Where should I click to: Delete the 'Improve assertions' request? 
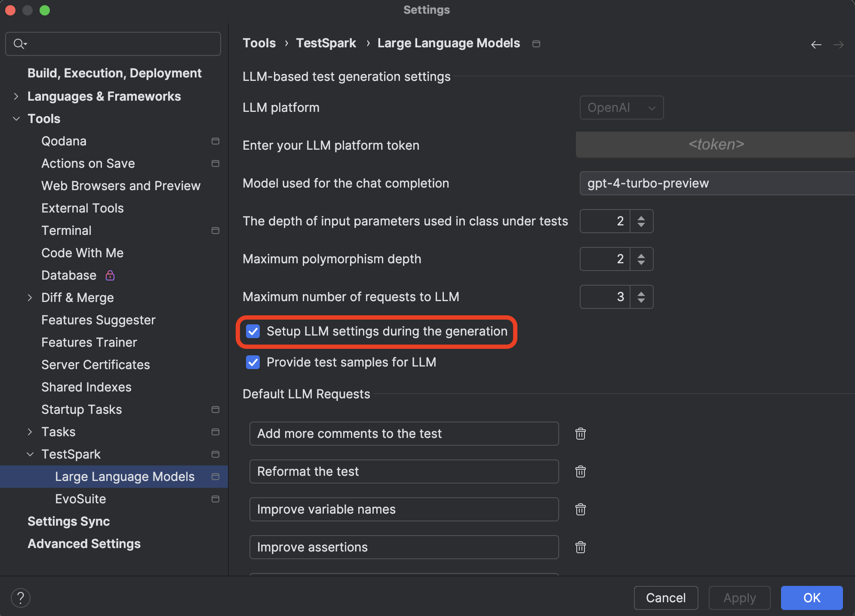click(x=581, y=547)
